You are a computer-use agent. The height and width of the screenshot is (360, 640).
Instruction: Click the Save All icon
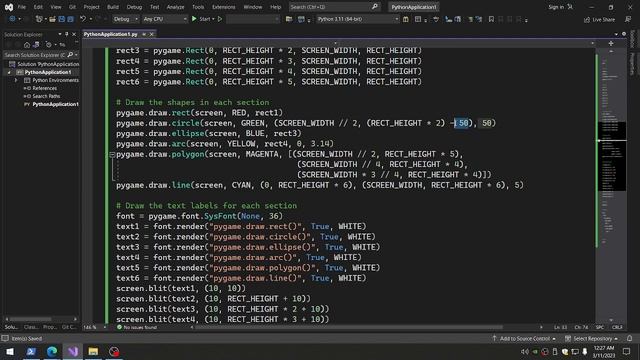[70, 19]
